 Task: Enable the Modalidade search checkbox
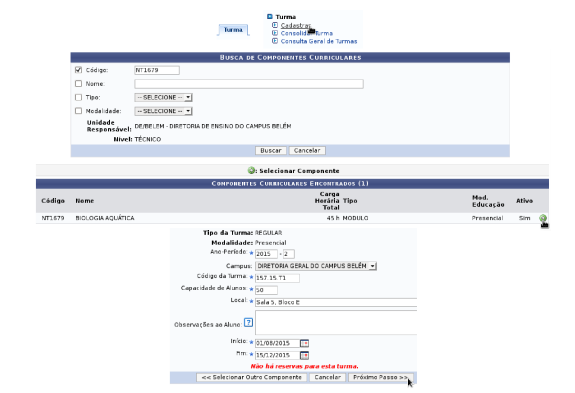click(78, 111)
